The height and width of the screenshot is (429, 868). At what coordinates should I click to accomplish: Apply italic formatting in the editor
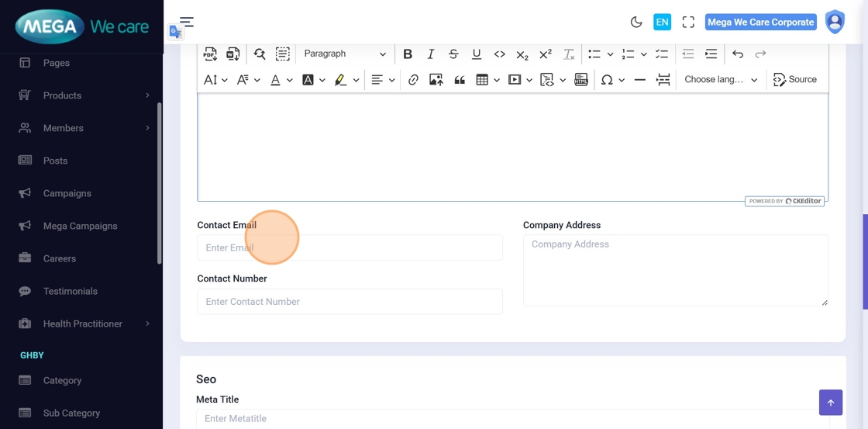[430, 54]
